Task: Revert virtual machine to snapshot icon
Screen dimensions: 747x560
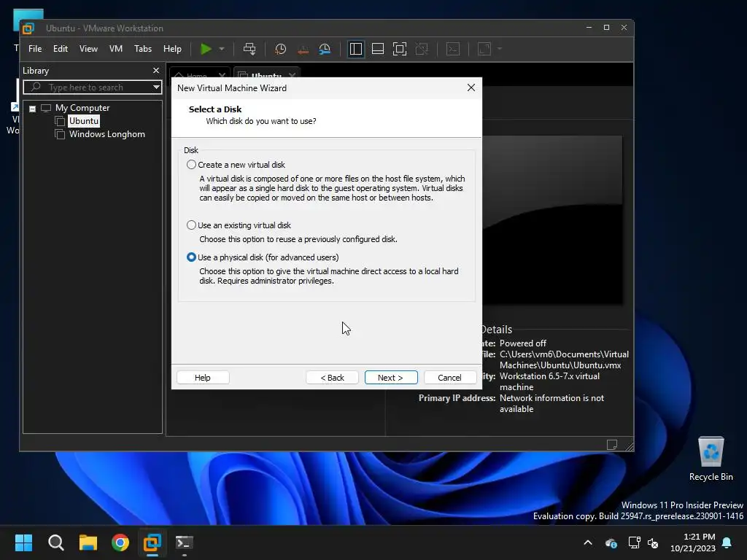Action: (303, 49)
